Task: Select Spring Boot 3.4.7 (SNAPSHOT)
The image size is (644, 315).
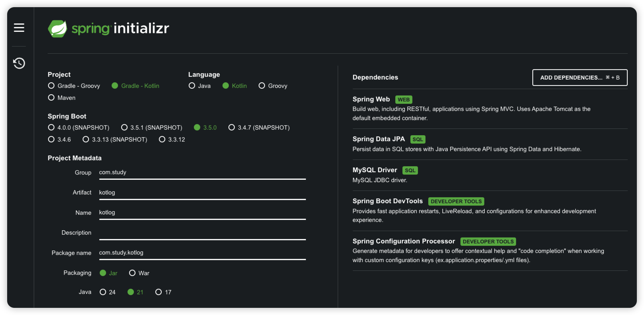Action: click(259, 128)
